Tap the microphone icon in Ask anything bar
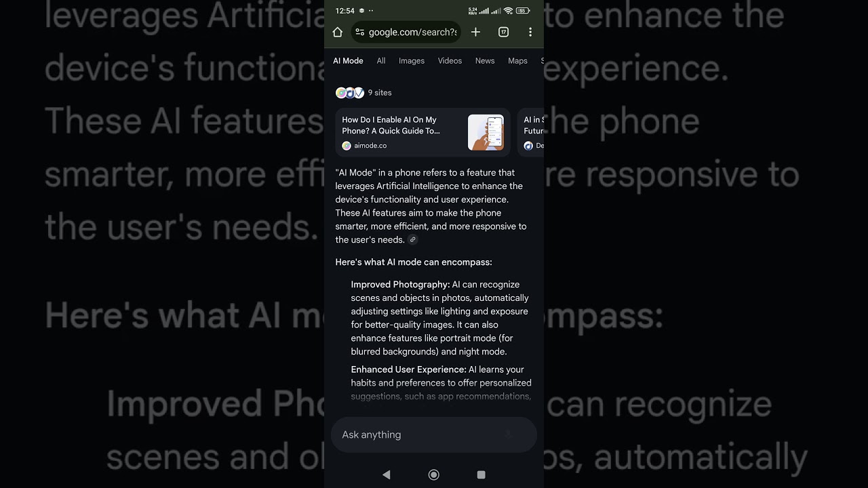868x488 pixels. pos(508,434)
